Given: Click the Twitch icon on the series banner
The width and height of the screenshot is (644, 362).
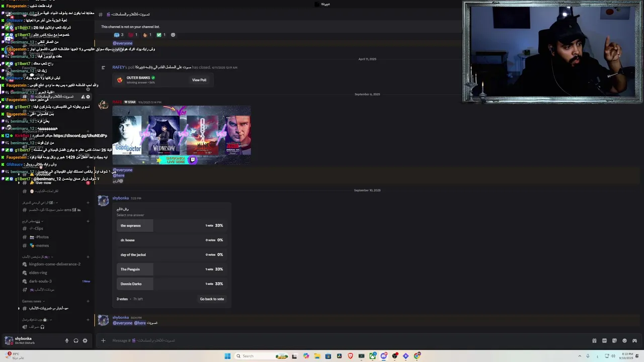Looking at the screenshot, I should pos(192,160).
